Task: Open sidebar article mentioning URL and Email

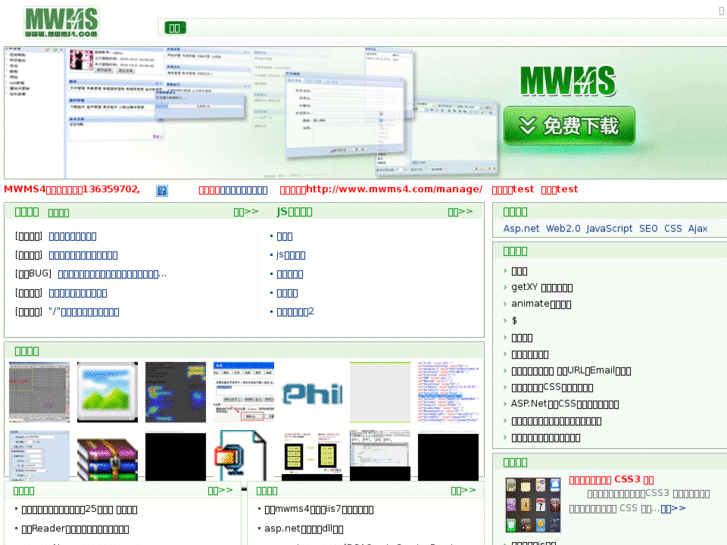Action: pyautogui.click(x=571, y=371)
